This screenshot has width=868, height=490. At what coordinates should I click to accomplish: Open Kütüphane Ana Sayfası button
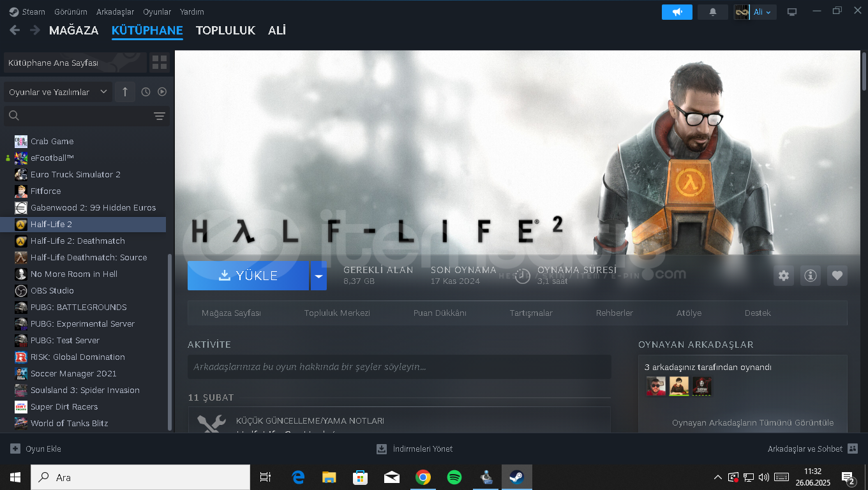(x=75, y=63)
